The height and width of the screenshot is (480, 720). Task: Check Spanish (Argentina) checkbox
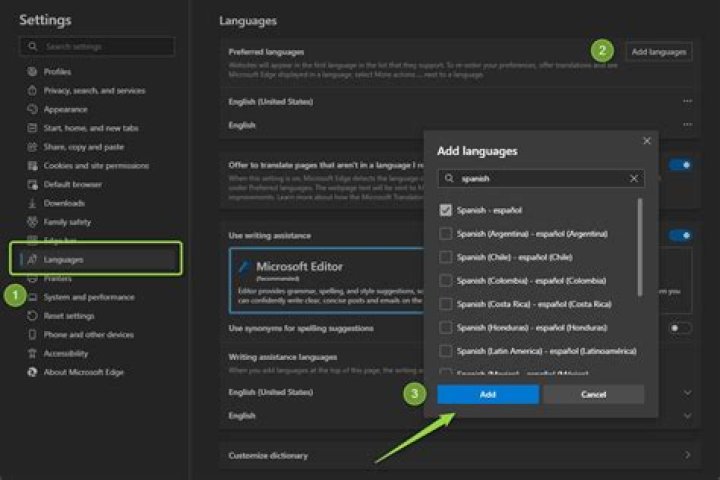tap(445, 234)
